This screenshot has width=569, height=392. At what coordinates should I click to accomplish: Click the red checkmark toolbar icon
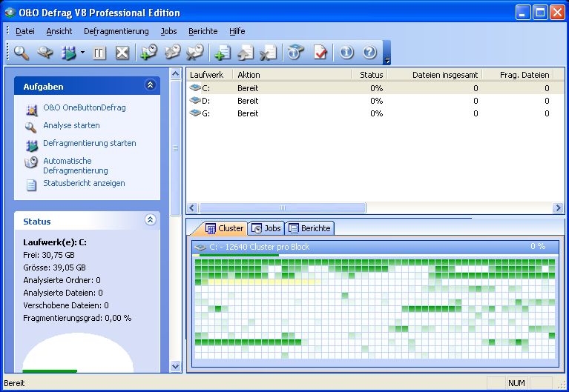click(320, 53)
